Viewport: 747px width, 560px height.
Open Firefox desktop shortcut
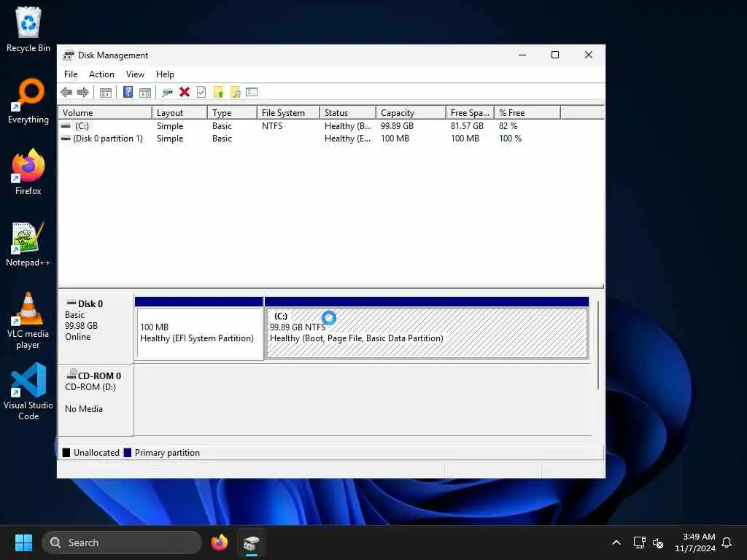[x=28, y=172]
